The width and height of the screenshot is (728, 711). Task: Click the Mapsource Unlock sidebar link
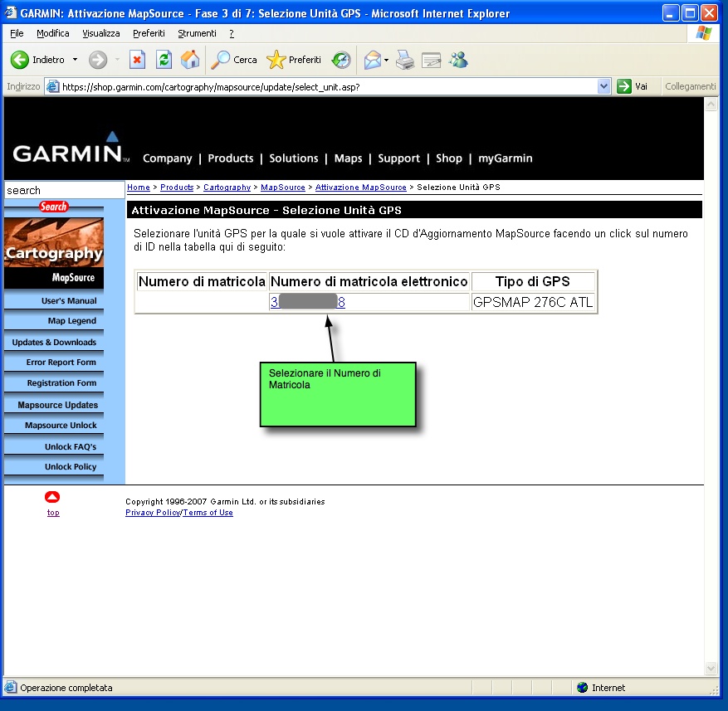coord(61,426)
